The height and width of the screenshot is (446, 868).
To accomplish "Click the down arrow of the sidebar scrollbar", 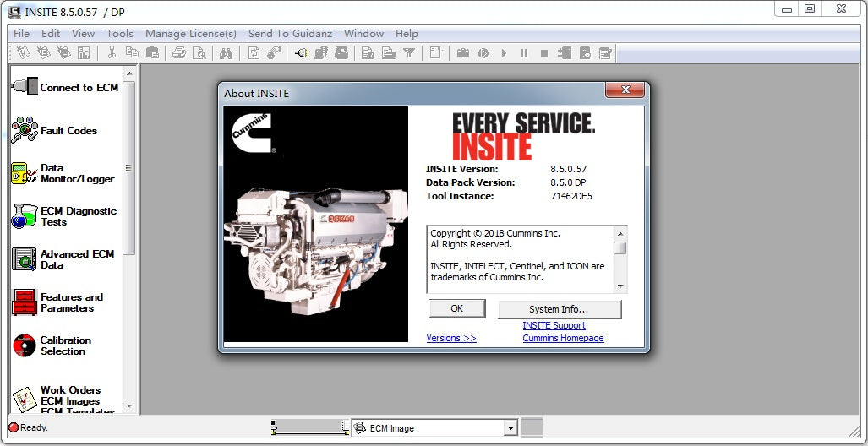I will [x=129, y=406].
